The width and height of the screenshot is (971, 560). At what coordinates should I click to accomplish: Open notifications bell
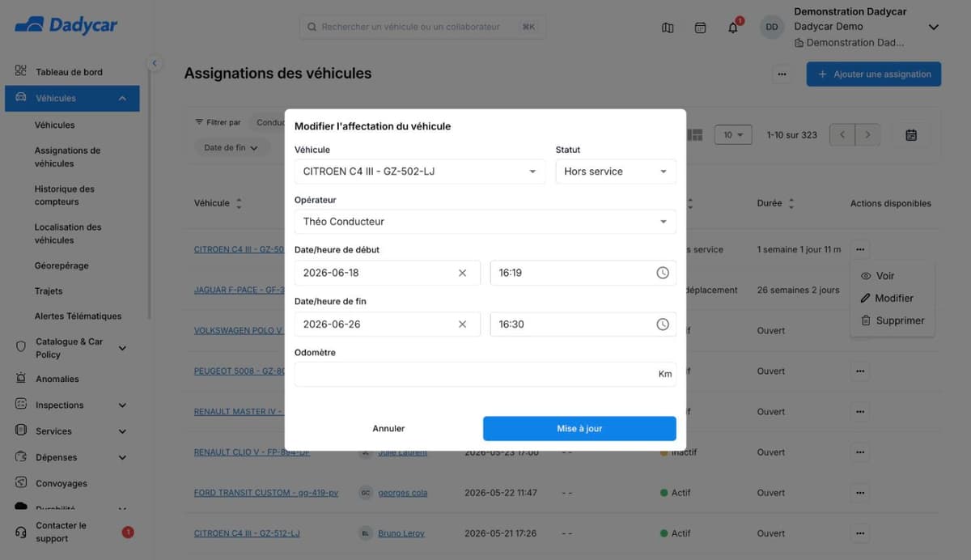click(x=733, y=28)
